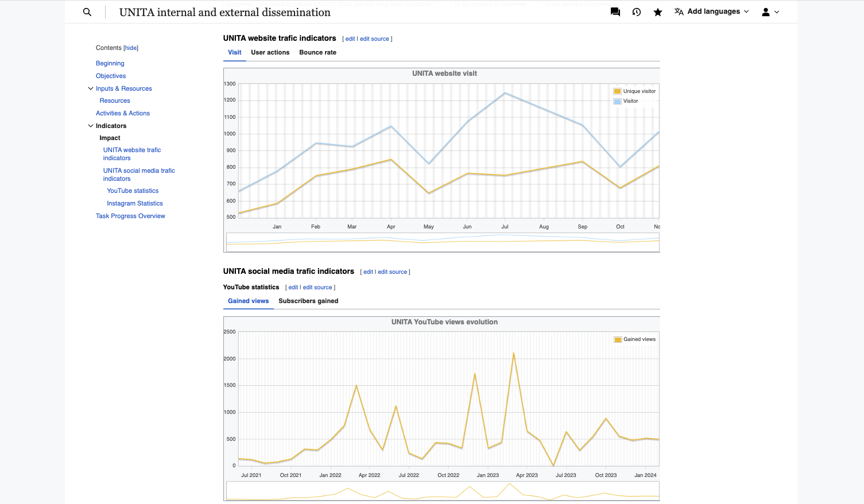Click Apr 2023 axis label on YouTube chart
Screen dimensions: 864x504
tap(527, 475)
